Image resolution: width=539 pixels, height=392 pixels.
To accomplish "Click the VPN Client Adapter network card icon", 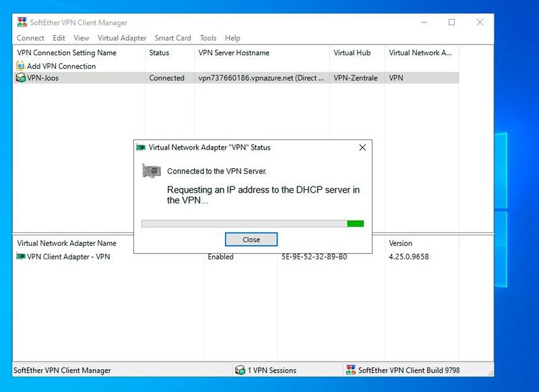I will tap(21, 257).
